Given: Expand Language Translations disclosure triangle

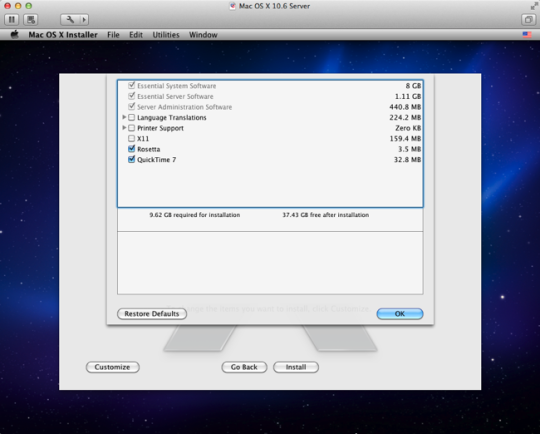Looking at the screenshot, I should point(124,117).
